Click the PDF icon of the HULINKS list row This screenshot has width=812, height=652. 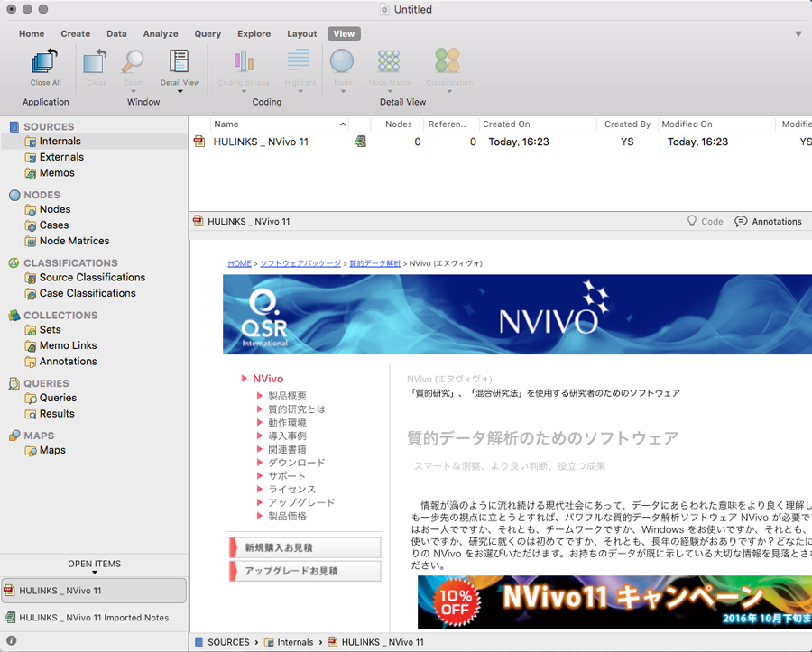coord(199,141)
